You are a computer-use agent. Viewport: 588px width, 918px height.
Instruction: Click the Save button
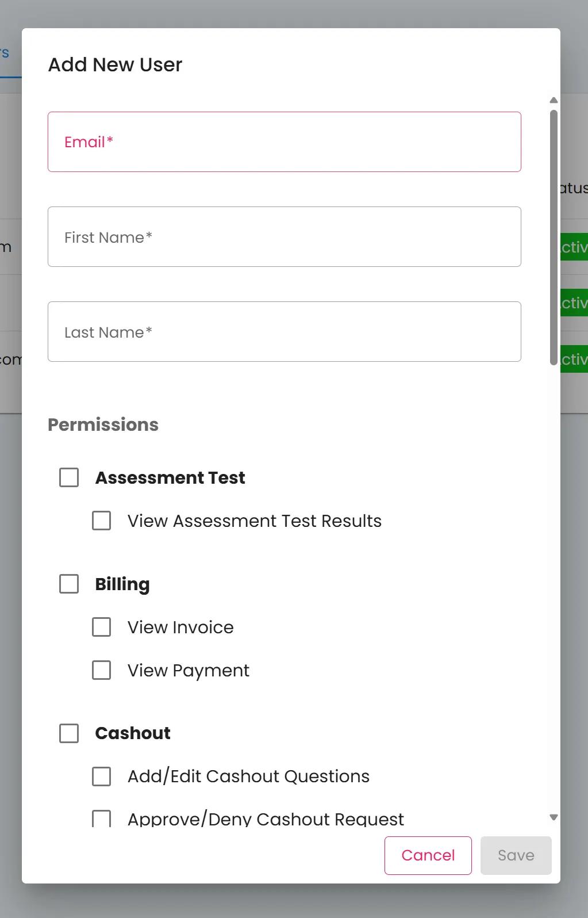pos(516,855)
